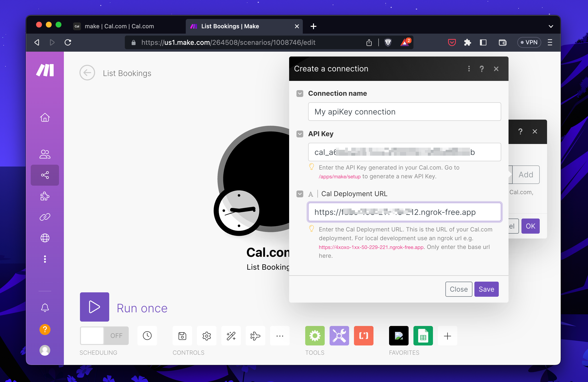Screen dimensions: 588x382
Task: Open the schedule settings clock icon
Action: pos(147,335)
